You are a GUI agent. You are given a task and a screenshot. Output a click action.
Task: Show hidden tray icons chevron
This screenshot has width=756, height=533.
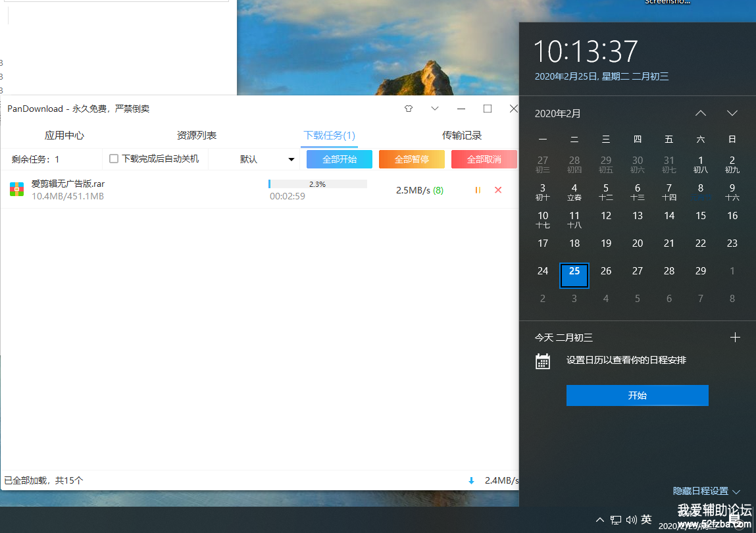[599, 520]
